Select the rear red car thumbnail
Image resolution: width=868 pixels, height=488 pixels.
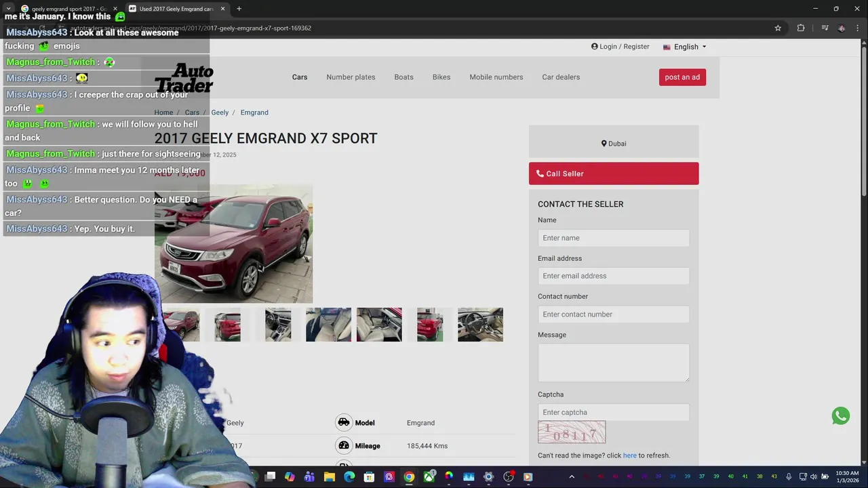coord(227,325)
